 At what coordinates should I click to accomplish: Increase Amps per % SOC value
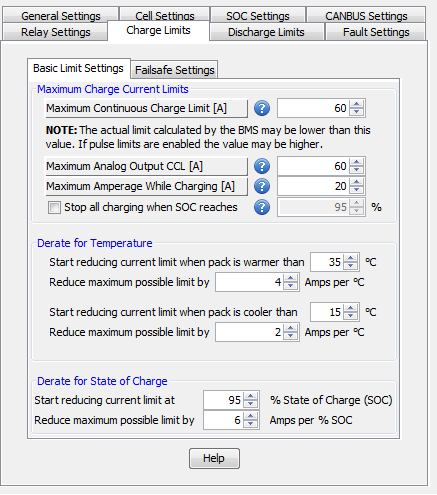tap(251, 416)
